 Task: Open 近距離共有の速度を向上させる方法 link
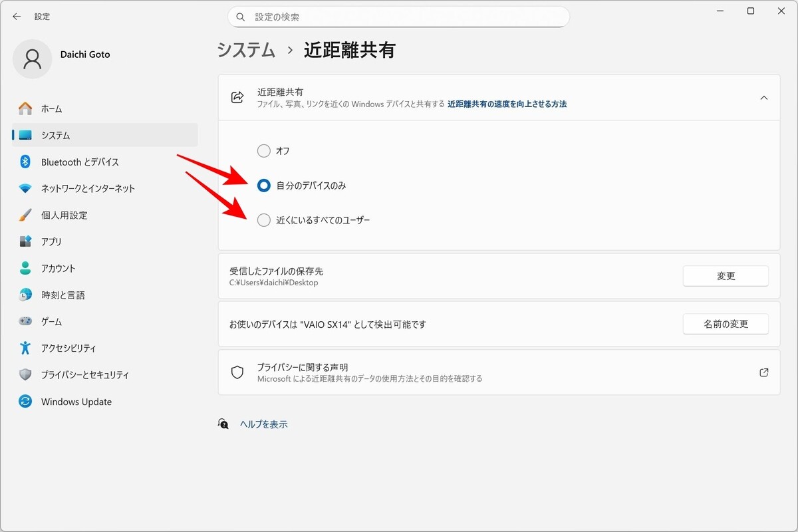[x=507, y=104]
